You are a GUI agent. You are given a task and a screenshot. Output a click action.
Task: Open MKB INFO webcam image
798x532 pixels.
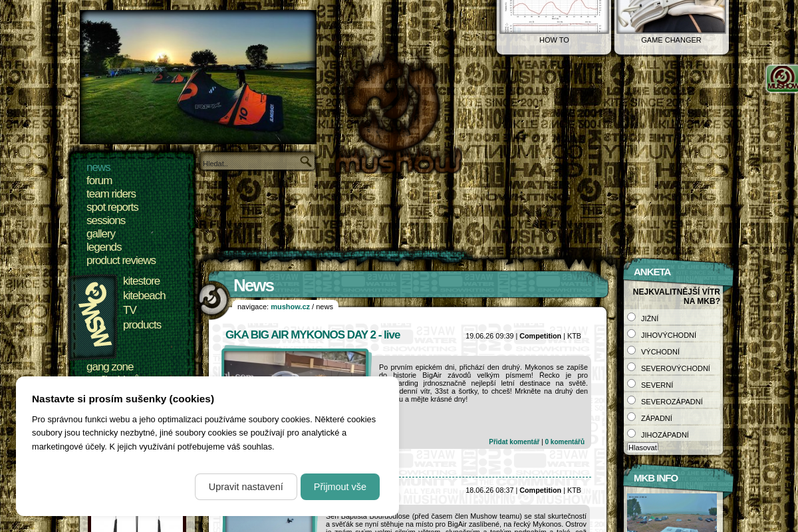pos(672,512)
